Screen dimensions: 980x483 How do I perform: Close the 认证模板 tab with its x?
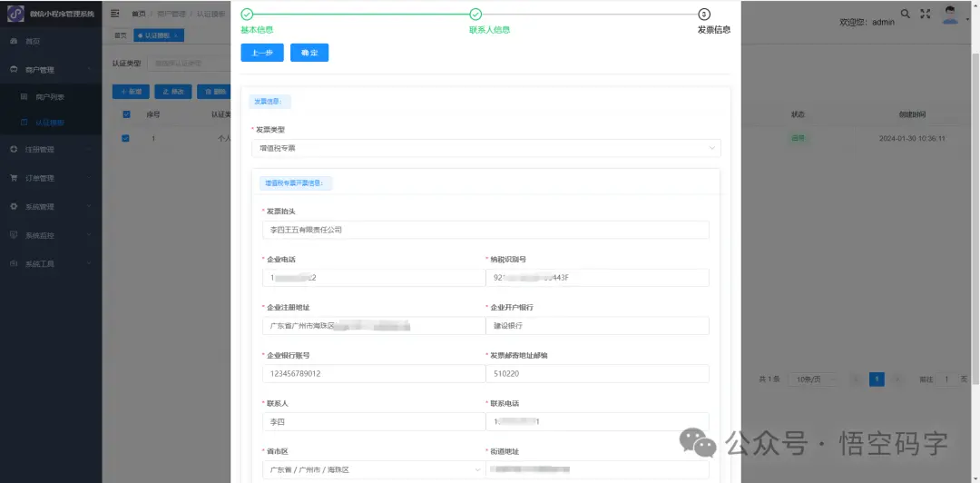[176, 35]
